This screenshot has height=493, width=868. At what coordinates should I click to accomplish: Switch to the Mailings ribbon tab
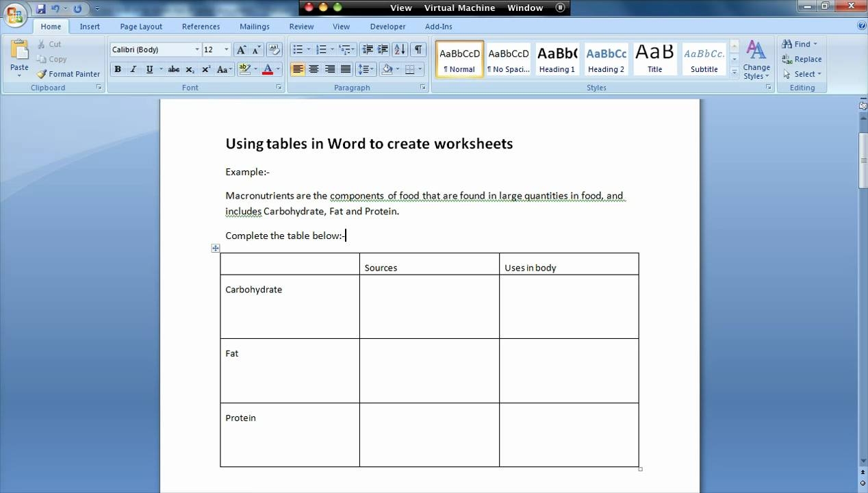coord(254,26)
